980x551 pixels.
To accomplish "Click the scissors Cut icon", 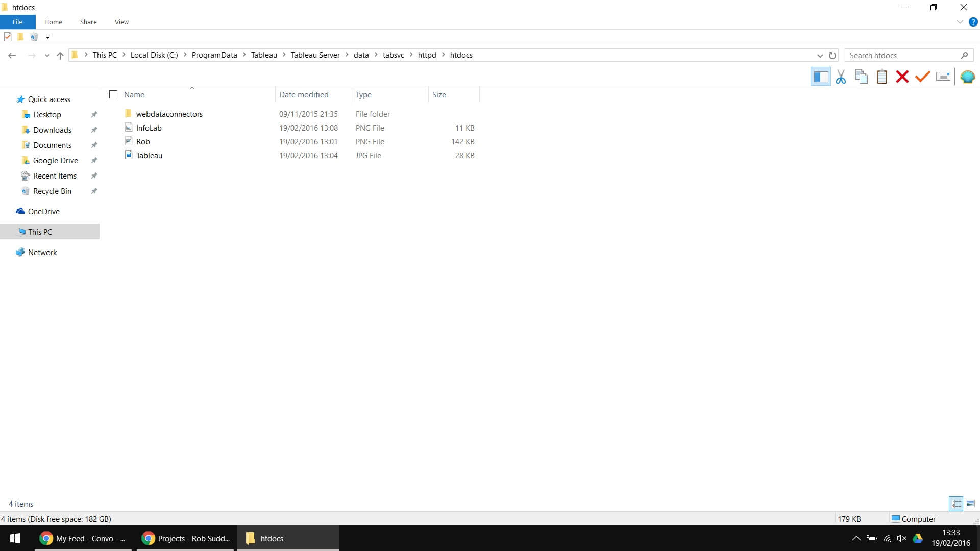I will (x=841, y=77).
